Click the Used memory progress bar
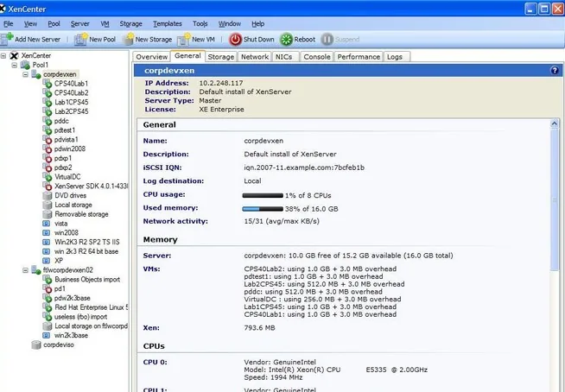The image size is (565, 392). tap(263, 209)
